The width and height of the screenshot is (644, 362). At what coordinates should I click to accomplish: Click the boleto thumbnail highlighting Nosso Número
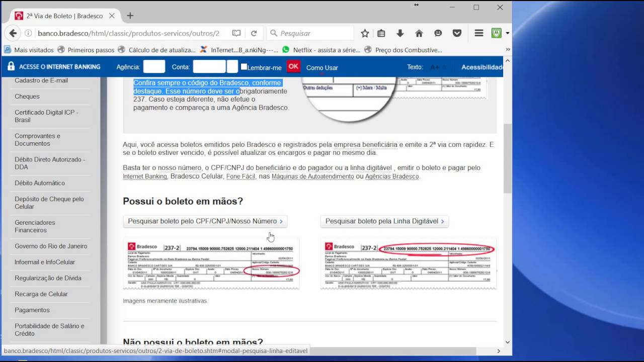(x=211, y=264)
